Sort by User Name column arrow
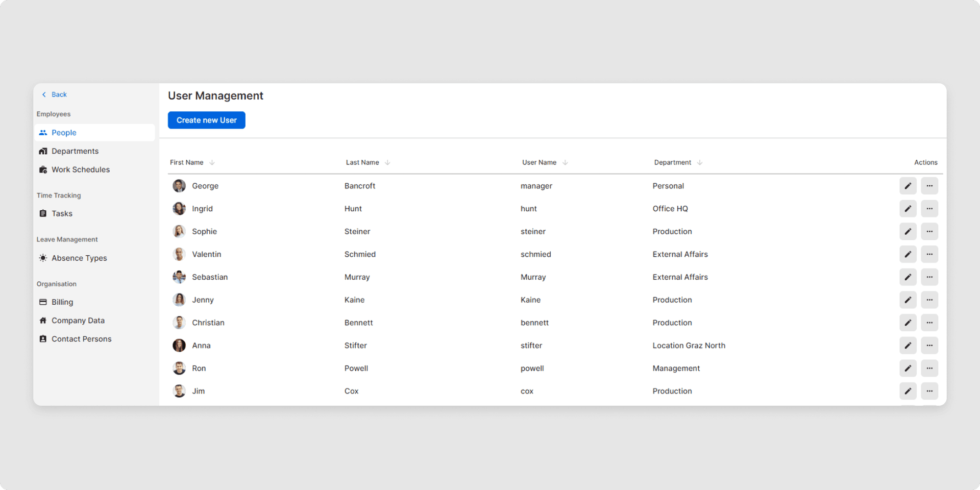Viewport: 980px width, 490px height. click(x=565, y=163)
